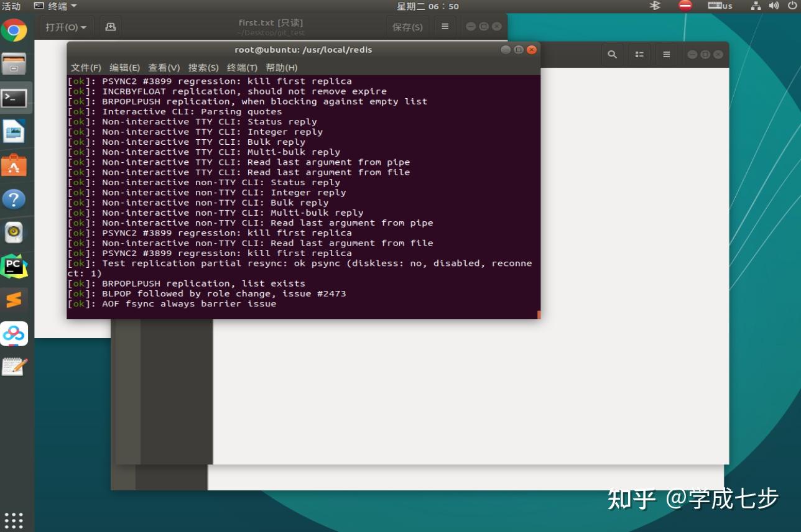This screenshot has width=801, height=532.
Task: Click the Bluetooth icon in the top bar
Action: 655,6
